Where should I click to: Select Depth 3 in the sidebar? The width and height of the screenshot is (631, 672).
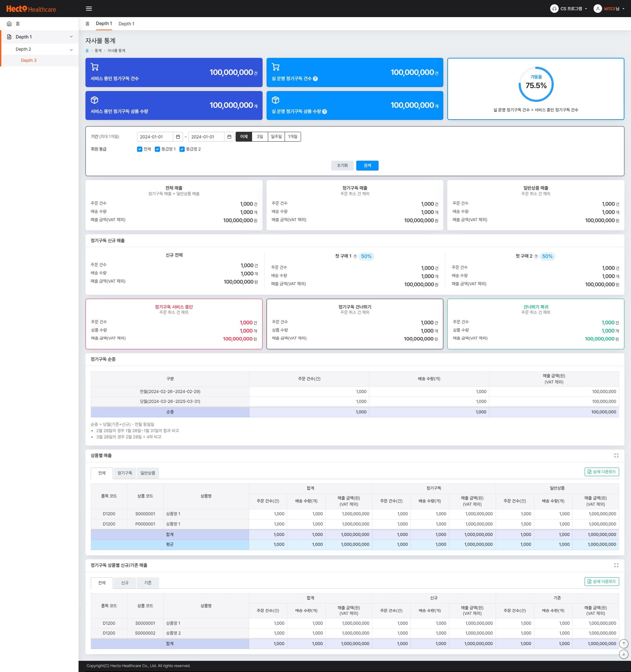coord(29,60)
